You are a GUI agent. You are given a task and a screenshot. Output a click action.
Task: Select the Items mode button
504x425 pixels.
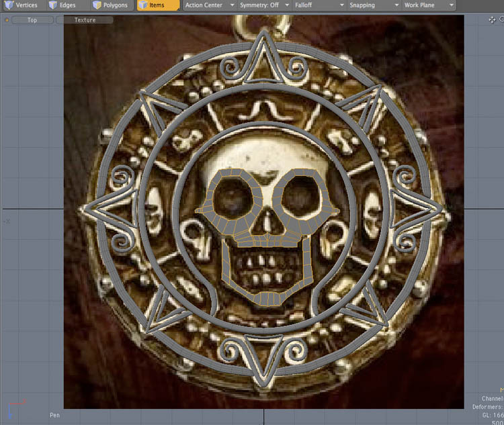pyautogui.click(x=158, y=5)
